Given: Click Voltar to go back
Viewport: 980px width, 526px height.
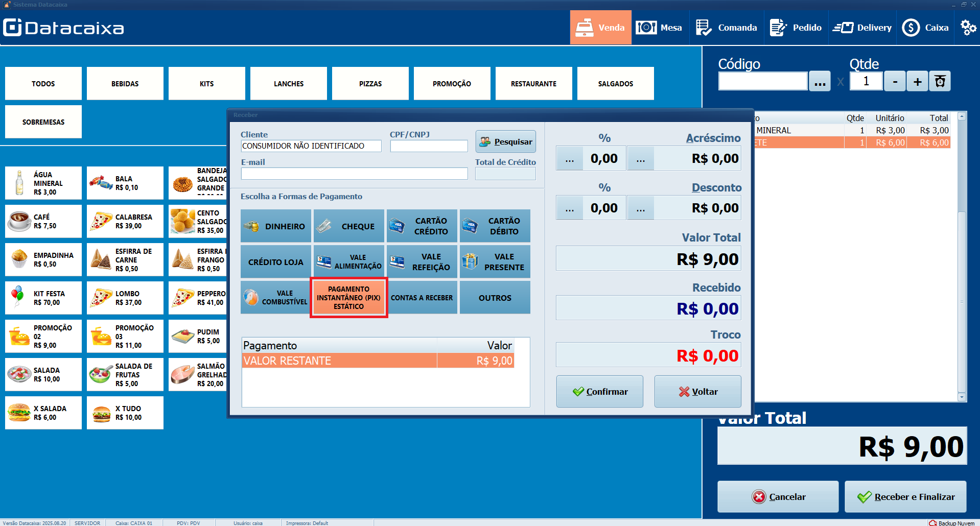Looking at the screenshot, I should coord(697,392).
